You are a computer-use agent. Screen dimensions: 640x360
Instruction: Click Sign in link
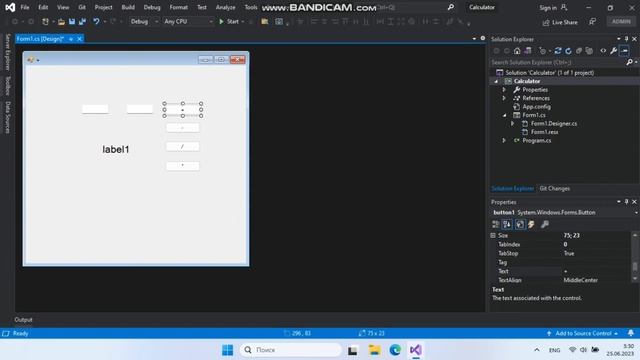pos(548,7)
